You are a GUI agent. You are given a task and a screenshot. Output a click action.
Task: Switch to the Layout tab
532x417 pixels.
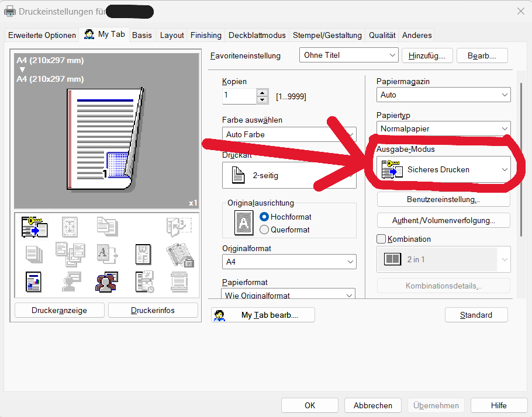tap(172, 35)
